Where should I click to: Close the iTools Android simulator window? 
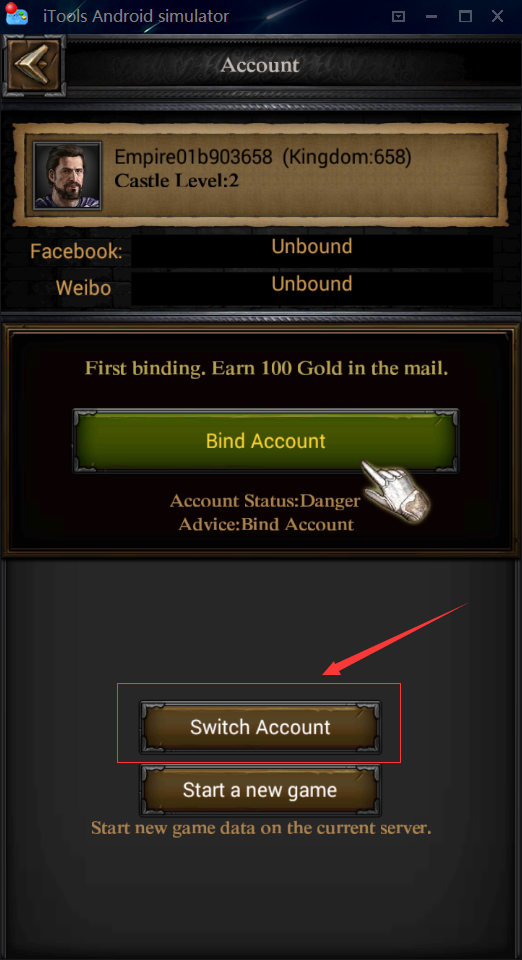[498, 17]
